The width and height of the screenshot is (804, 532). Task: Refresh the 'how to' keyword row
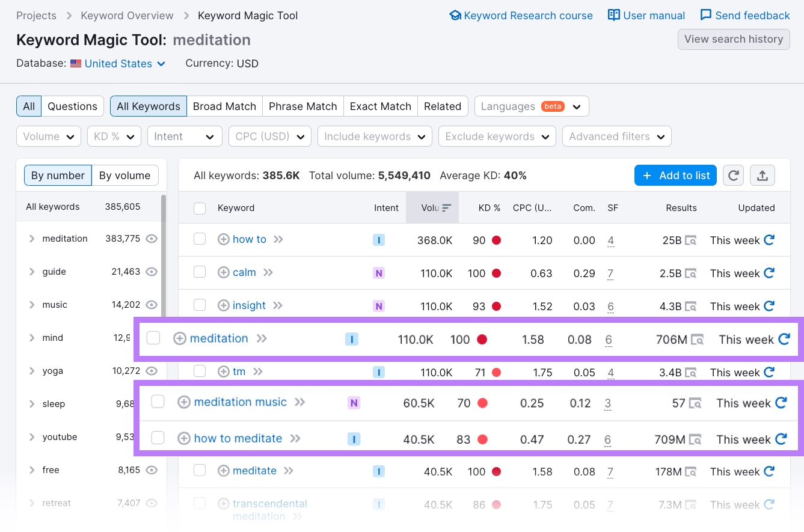pos(769,240)
